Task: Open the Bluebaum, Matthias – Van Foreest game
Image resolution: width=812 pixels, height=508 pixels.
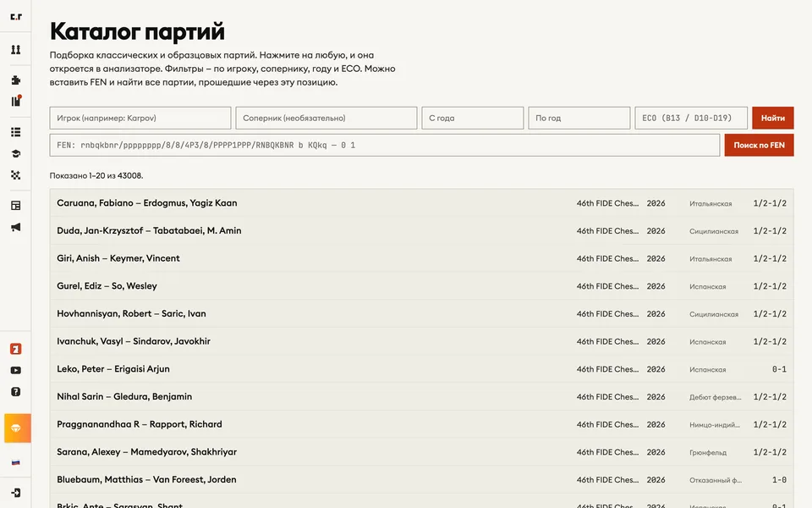Action: click(x=421, y=479)
